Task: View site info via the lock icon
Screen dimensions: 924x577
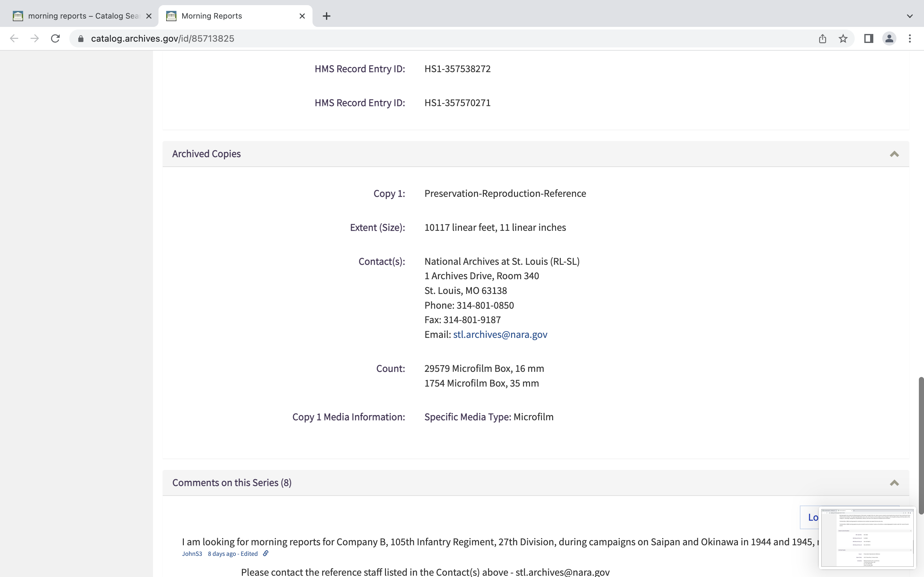Action: [81, 38]
